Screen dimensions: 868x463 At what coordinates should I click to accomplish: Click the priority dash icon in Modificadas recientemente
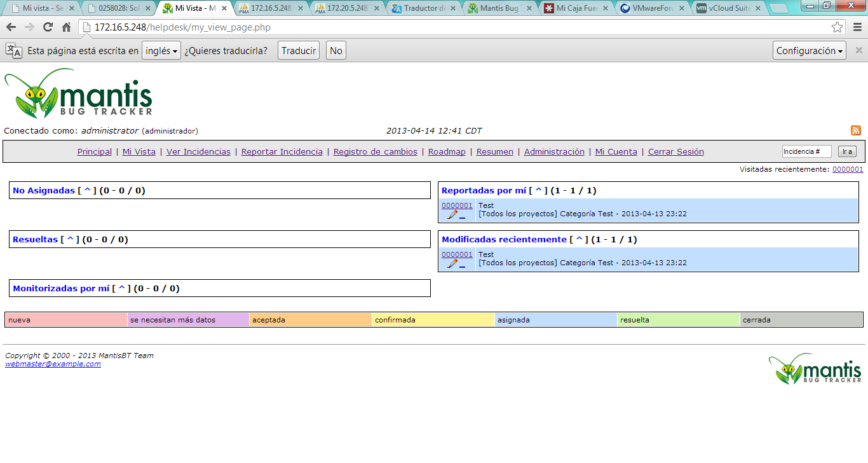click(x=462, y=266)
